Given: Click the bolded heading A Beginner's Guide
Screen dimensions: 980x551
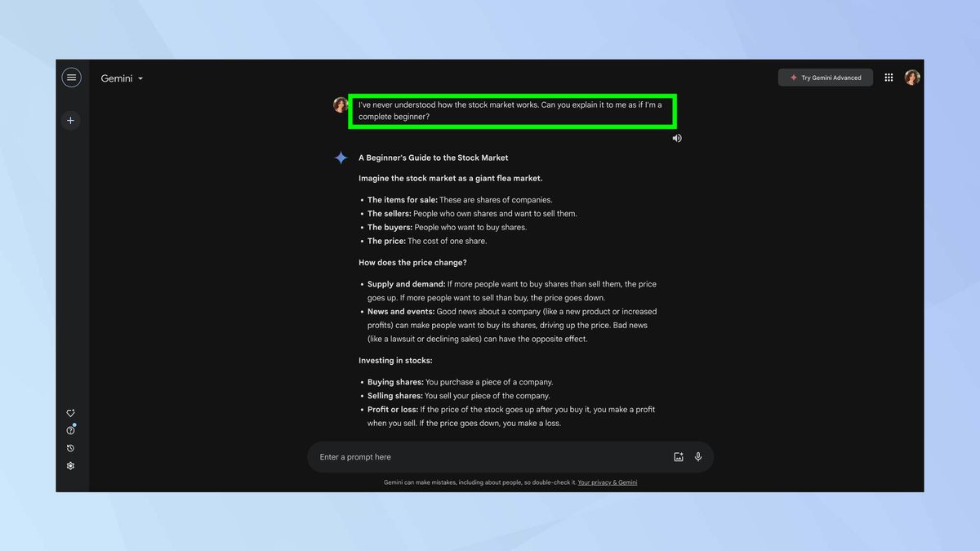Looking at the screenshot, I should [433, 158].
